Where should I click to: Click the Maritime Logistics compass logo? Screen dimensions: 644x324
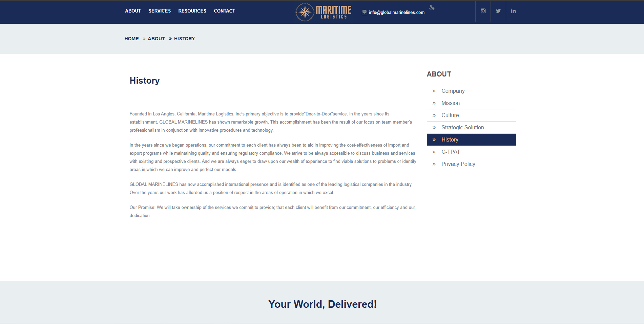(x=323, y=12)
